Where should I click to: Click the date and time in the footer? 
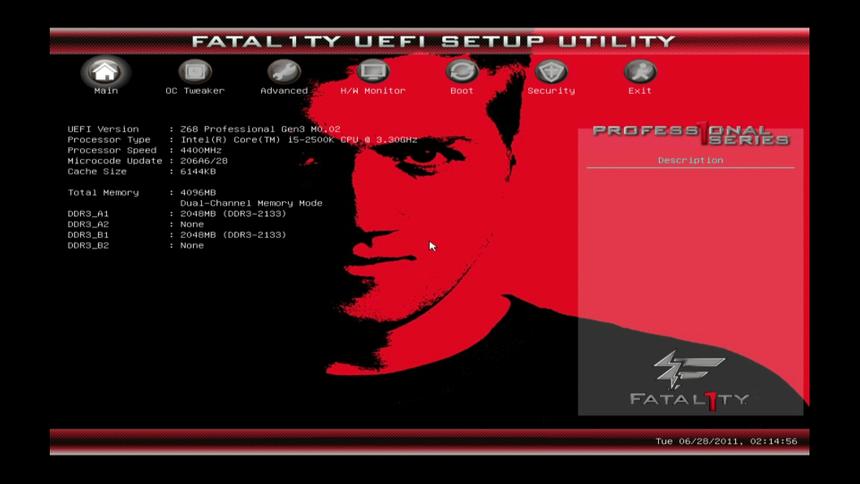pos(726,441)
